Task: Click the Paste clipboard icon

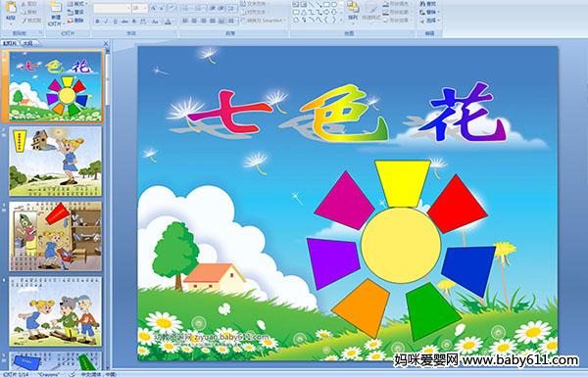Action: [11, 8]
